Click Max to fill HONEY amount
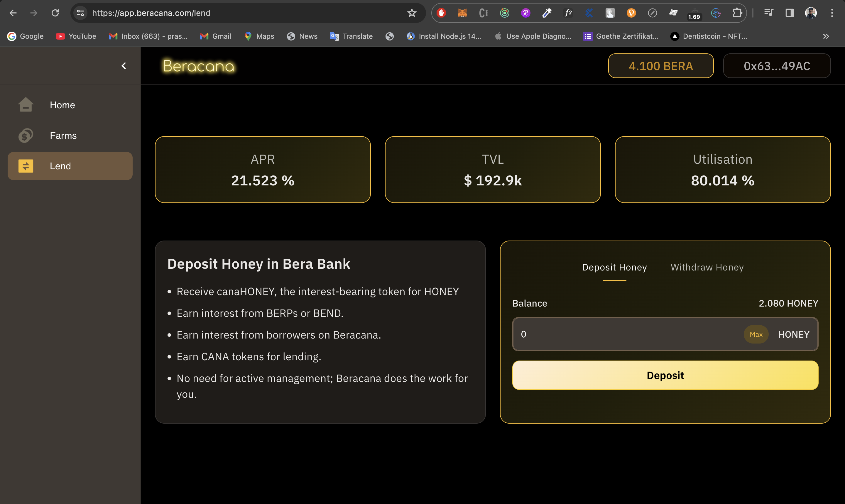 click(756, 334)
